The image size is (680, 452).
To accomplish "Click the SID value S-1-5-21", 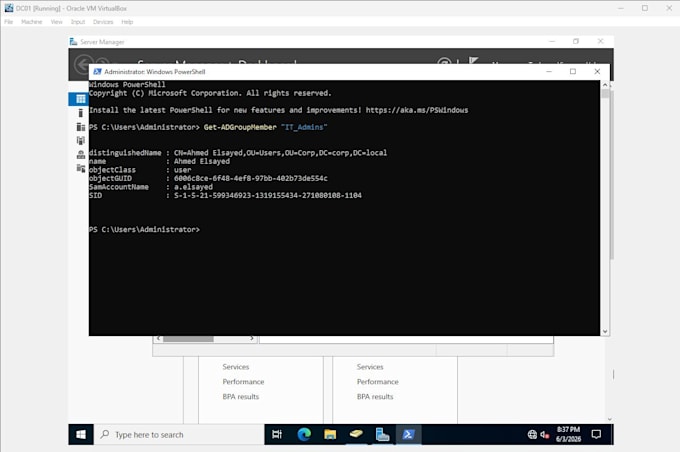I will coord(268,196).
